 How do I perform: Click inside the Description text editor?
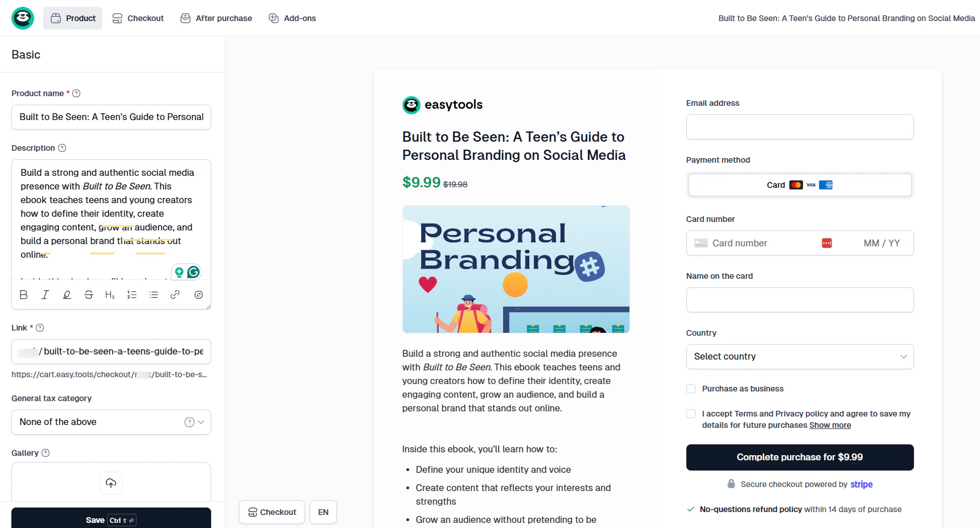coord(111,219)
